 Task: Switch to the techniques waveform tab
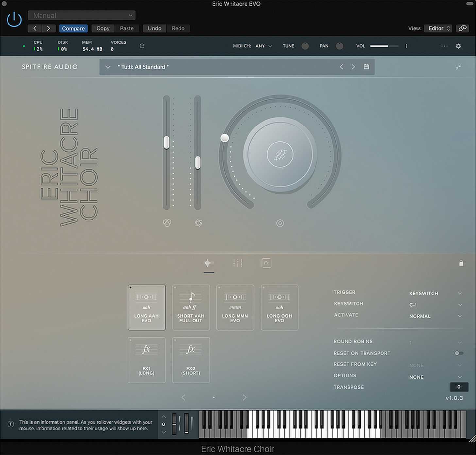click(x=209, y=263)
